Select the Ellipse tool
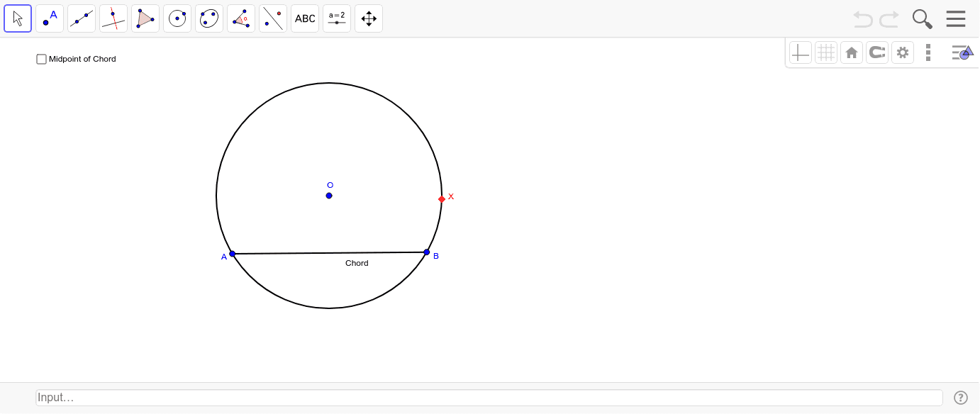980x414 pixels. tap(208, 18)
